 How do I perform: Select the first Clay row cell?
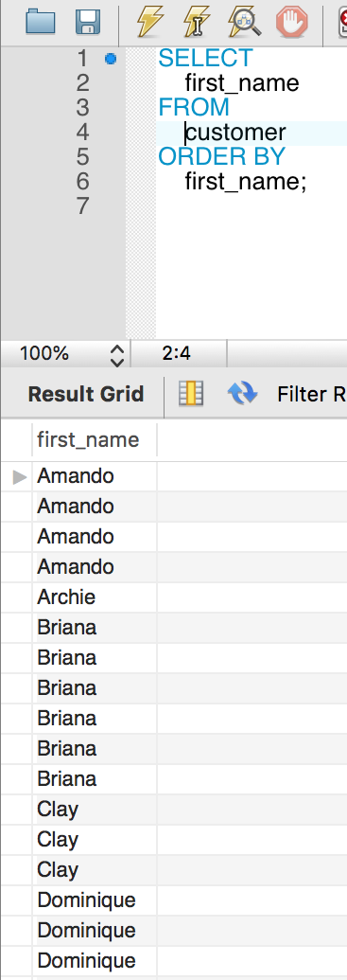tap(95, 810)
